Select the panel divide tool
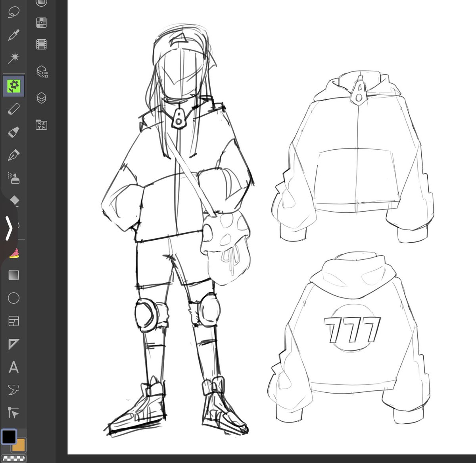This screenshot has height=463, width=476. pyautogui.click(x=14, y=320)
